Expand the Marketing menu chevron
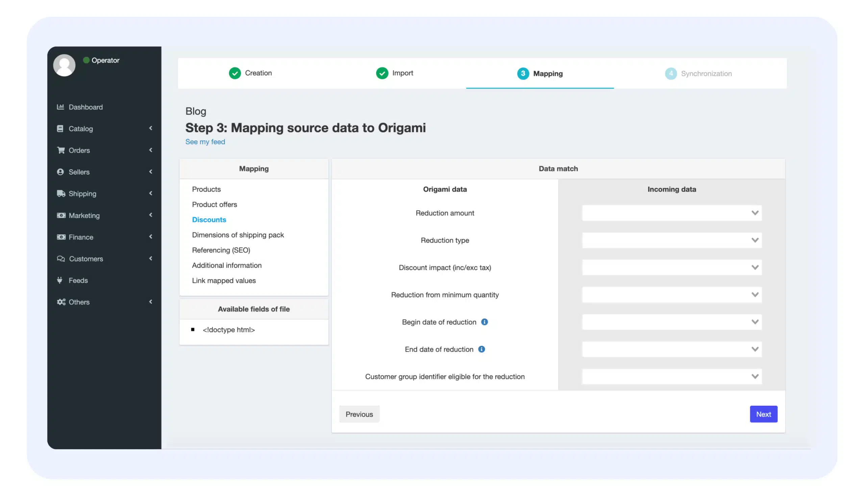This screenshot has height=504, width=865. pos(150,215)
